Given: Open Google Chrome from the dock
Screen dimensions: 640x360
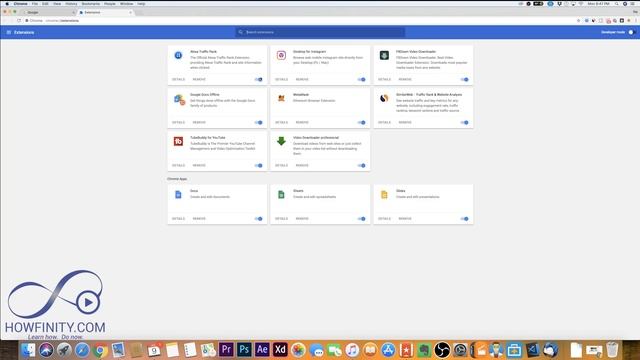Looking at the screenshot, I should pyautogui.click(x=100, y=350).
